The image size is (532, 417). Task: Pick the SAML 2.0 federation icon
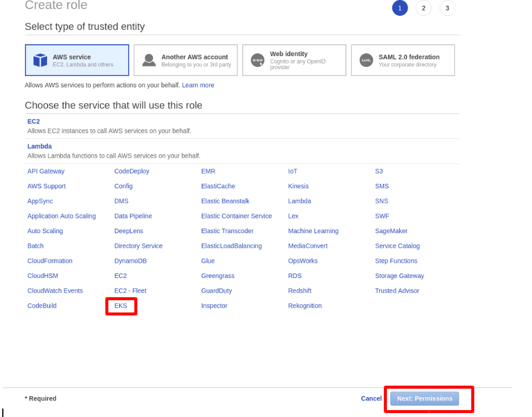click(366, 60)
